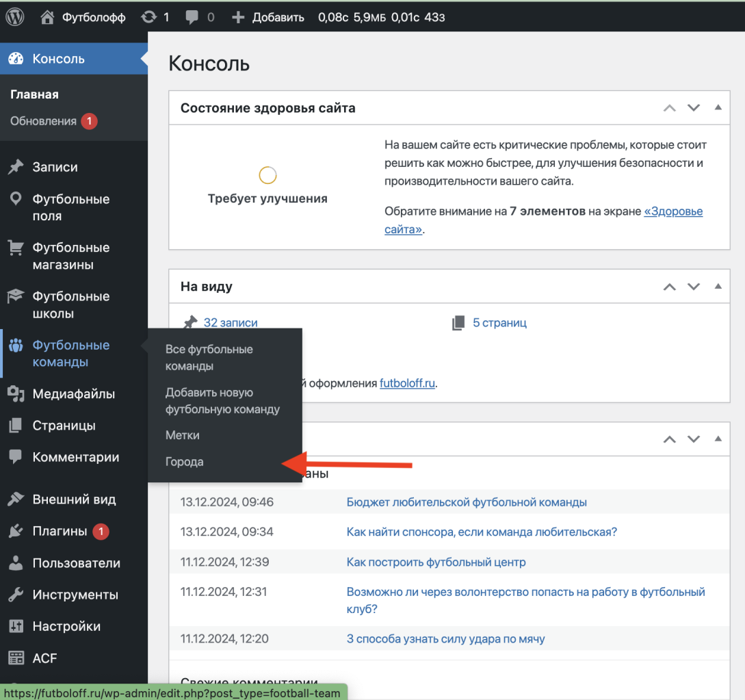Move the На виду panel down
The image size is (745, 700).
click(x=694, y=287)
